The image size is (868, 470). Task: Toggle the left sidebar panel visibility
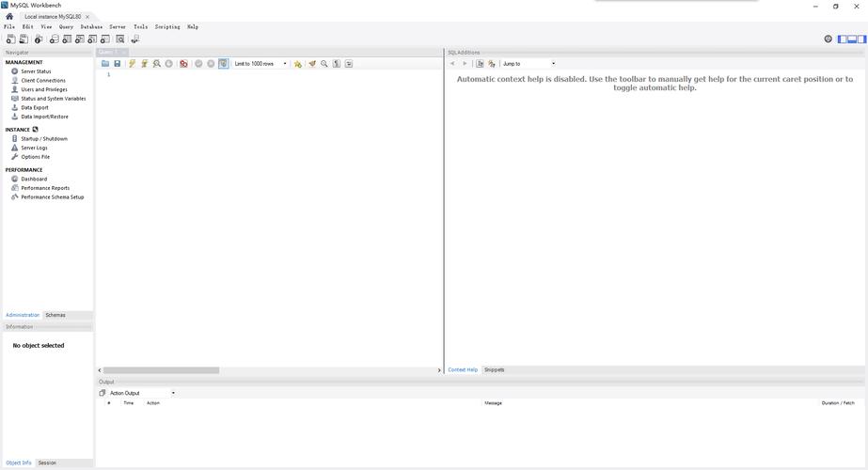click(x=842, y=39)
